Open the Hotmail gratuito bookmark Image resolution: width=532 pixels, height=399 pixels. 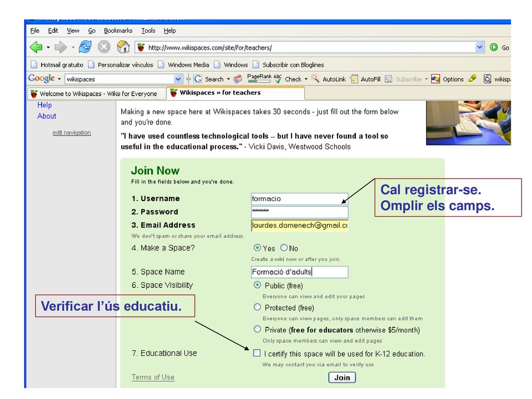pos(57,64)
